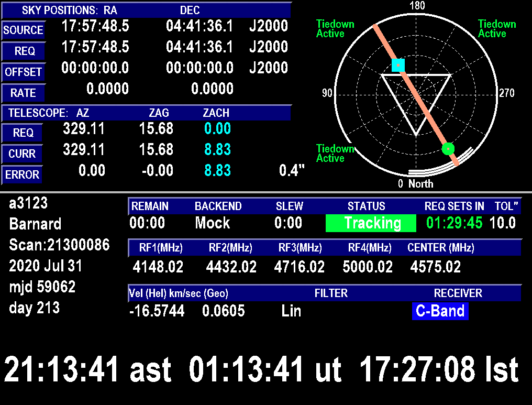Click RF3 frequency 4716.02
532x405 pixels.
point(300,267)
